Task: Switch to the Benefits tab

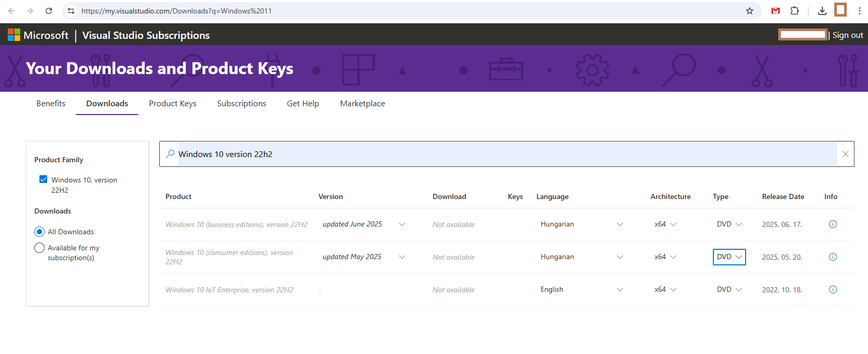Action: point(51,104)
